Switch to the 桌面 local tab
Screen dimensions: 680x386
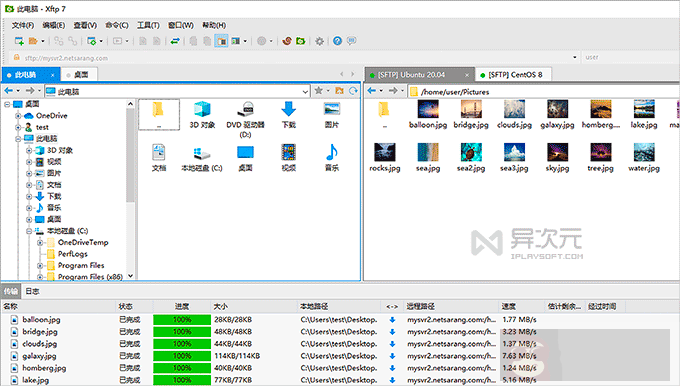pos(79,75)
